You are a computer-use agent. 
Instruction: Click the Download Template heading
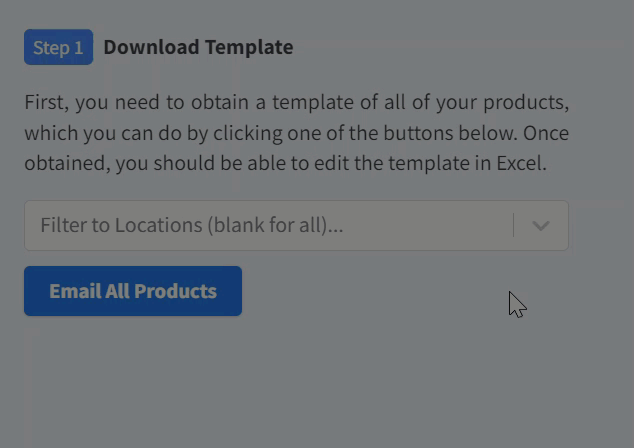click(198, 47)
